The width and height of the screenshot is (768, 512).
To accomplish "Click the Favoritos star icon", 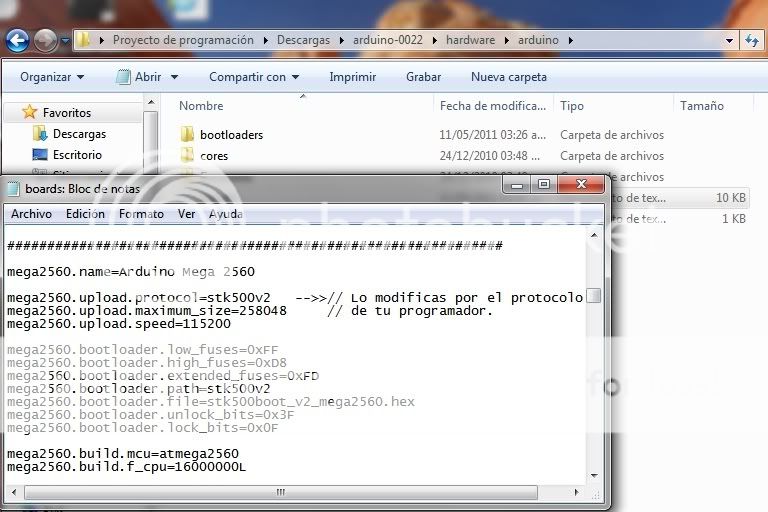I will tap(29, 112).
